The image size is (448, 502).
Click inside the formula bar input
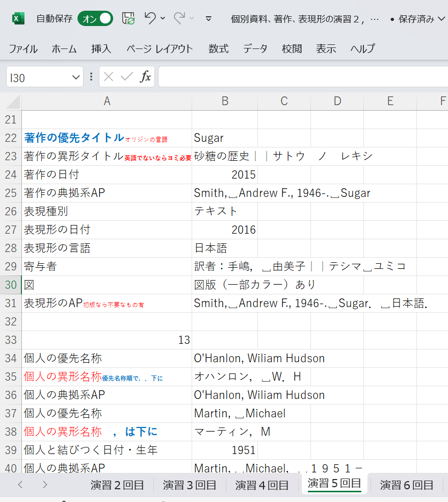point(303,77)
